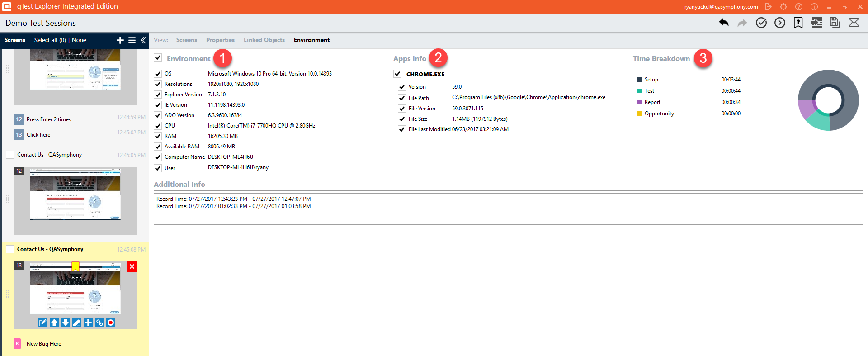
Task: Open settings via the gear icon
Action: pos(783,7)
